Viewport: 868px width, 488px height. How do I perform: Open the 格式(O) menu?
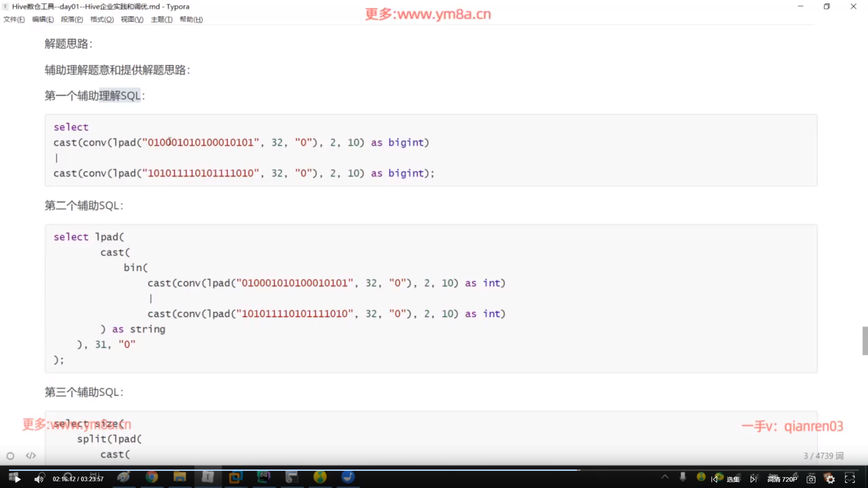click(x=102, y=19)
